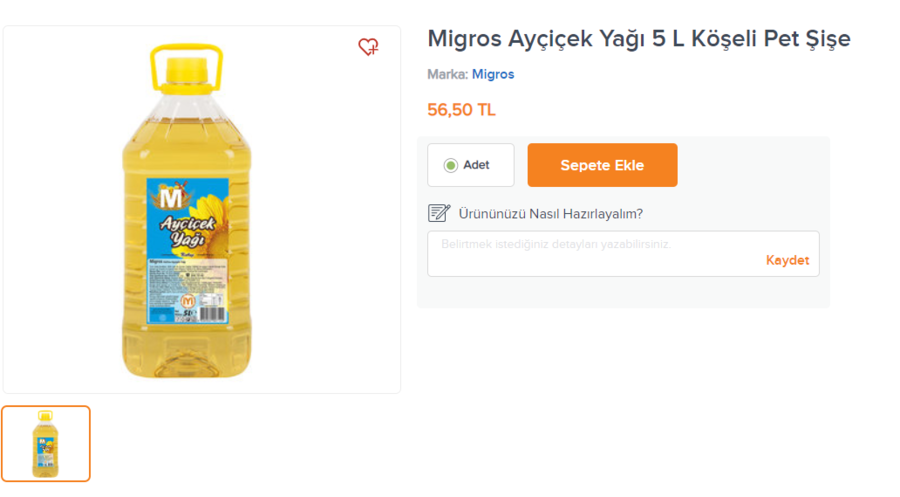900x497 pixels.
Task: Open the Migros brand link
Action: tap(493, 74)
